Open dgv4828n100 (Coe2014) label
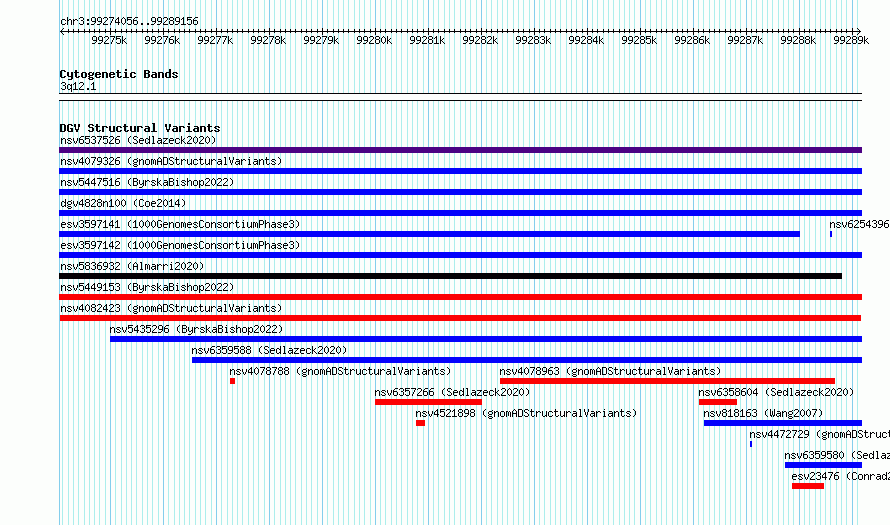 click(x=123, y=203)
